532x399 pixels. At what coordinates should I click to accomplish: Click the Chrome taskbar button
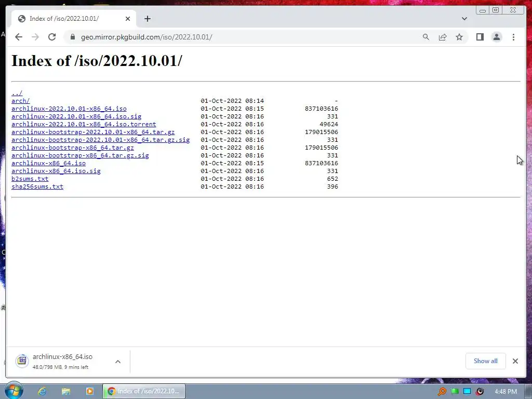click(144, 391)
